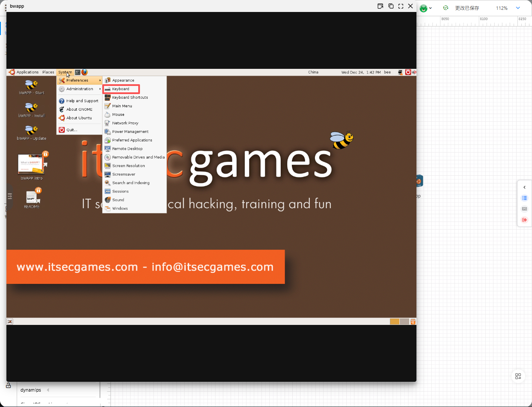Expand the Preferences submenu
Image resolution: width=532 pixels, height=407 pixels.
coord(80,80)
